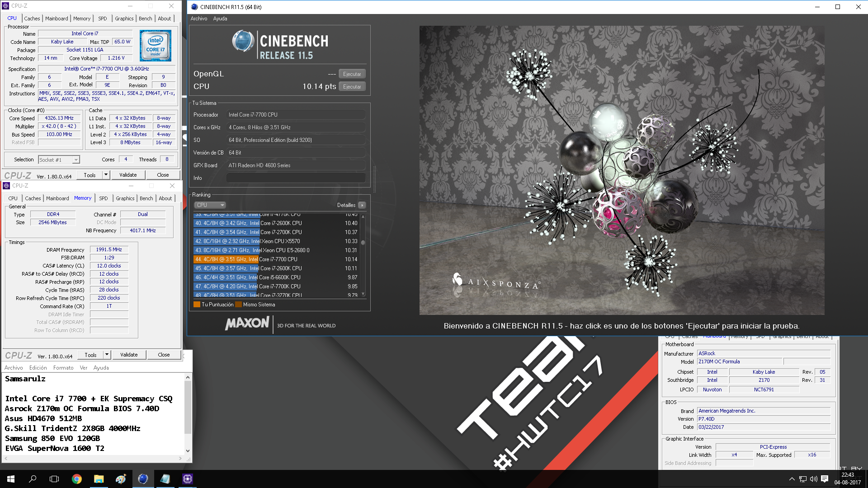Viewport: 868px width, 488px height.
Task: Click Validate in the Memory CPU-Z window
Action: 129,355
